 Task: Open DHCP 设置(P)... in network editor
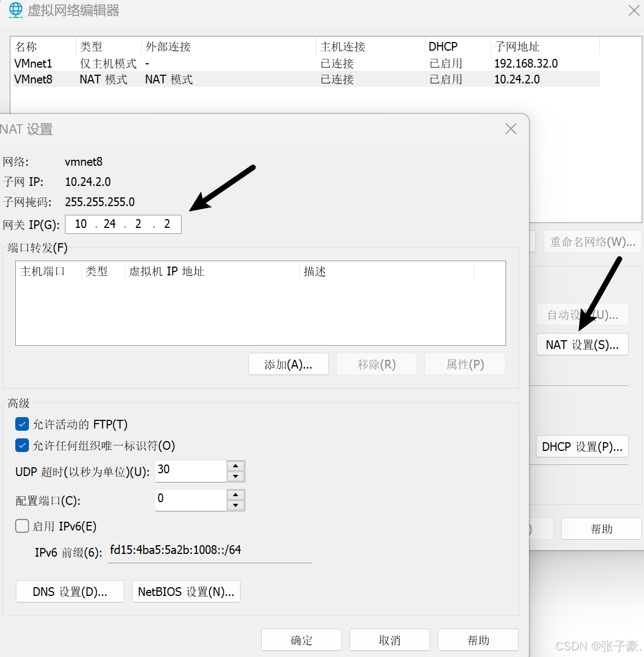pos(582,447)
